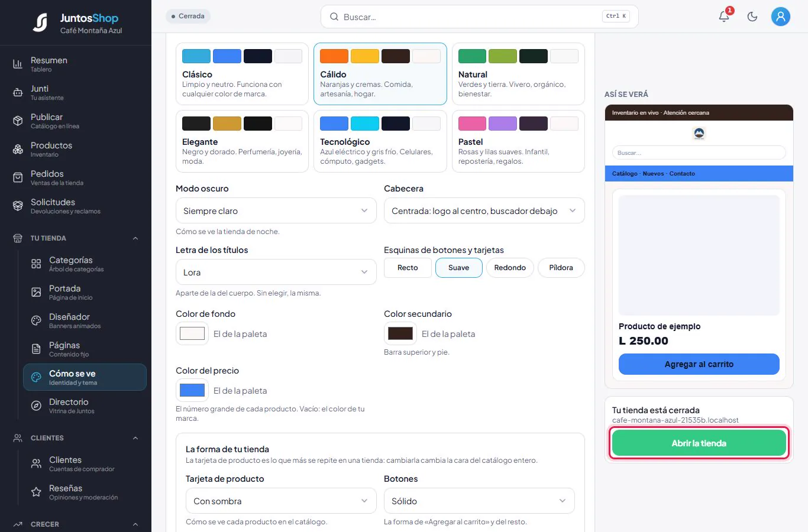This screenshot has width=808, height=532.
Task: Collapse the CLIENTES sidebar section
Action: click(135, 438)
